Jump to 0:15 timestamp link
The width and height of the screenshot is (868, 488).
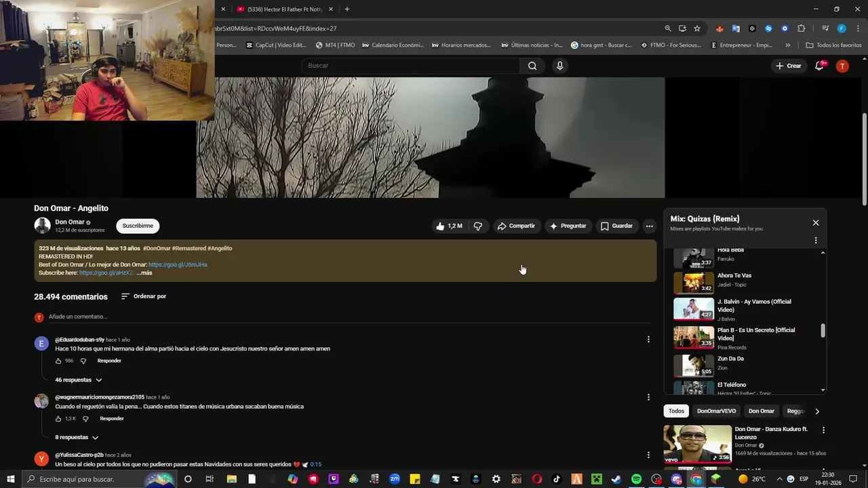tap(316, 464)
